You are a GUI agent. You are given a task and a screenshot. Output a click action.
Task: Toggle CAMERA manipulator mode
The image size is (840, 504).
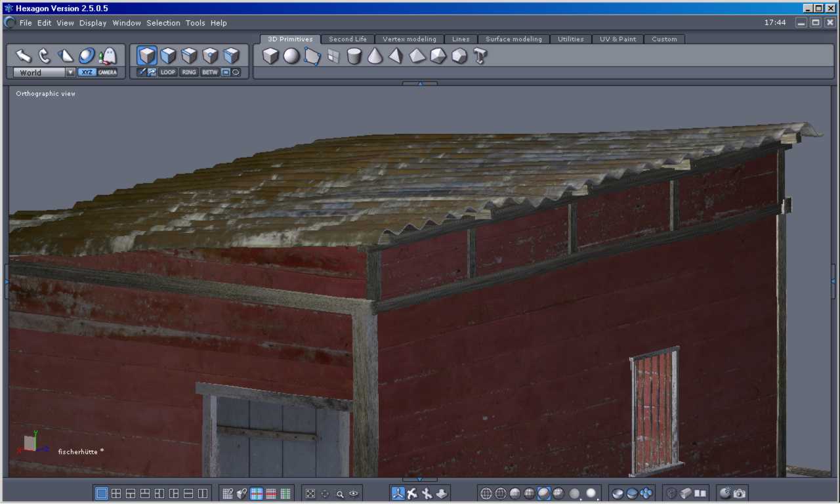tap(108, 72)
